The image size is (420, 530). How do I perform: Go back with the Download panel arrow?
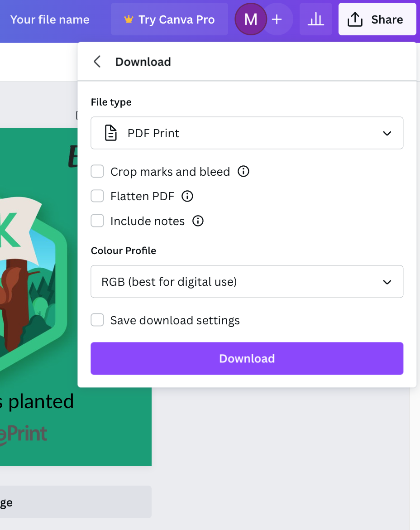[97, 62]
